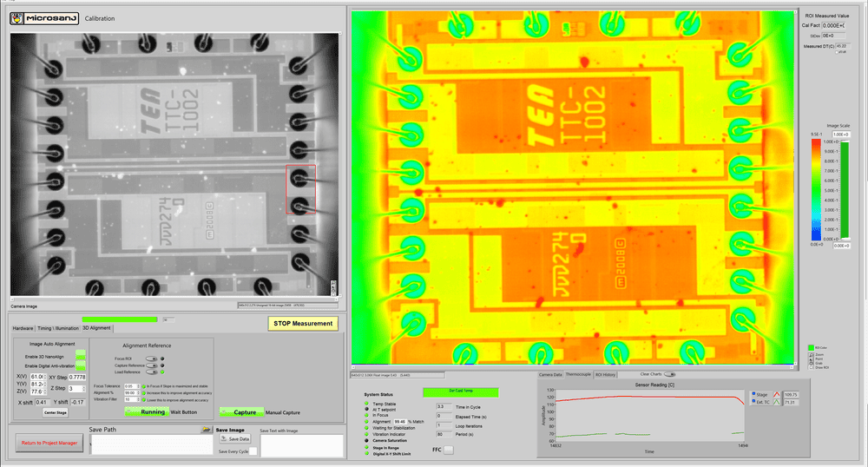Toggle Enable Digital Anti-vibration
The width and height of the screenshot is (868, 467).
pos(81,366)
